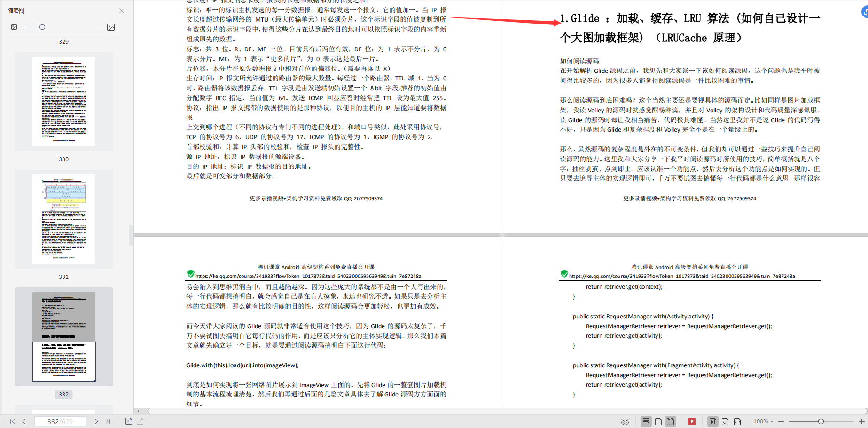Go to next page
Viewport: 868px width, 428px height.
point(96,421)
